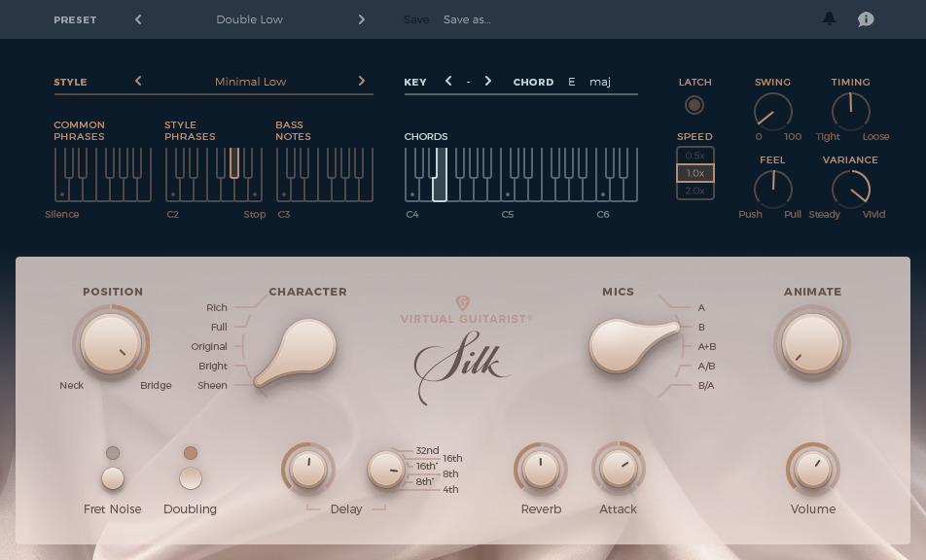Click the Save button
Image resolution: width=926 pixels, height=560 pixels.
tap(416, 19)
